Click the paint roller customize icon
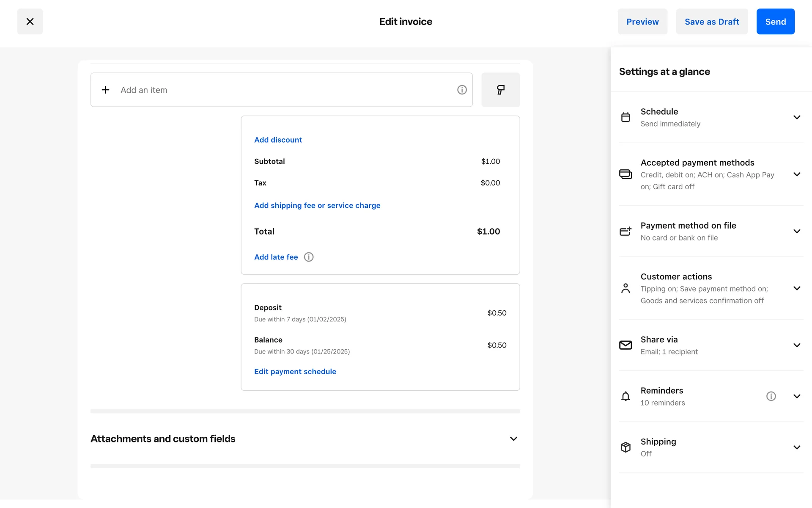 [500, 90]
